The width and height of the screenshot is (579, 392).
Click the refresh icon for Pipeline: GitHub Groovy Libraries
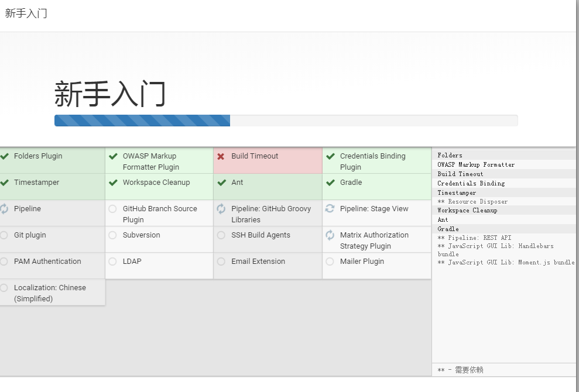pyautogui.click(x=221, y=209)
